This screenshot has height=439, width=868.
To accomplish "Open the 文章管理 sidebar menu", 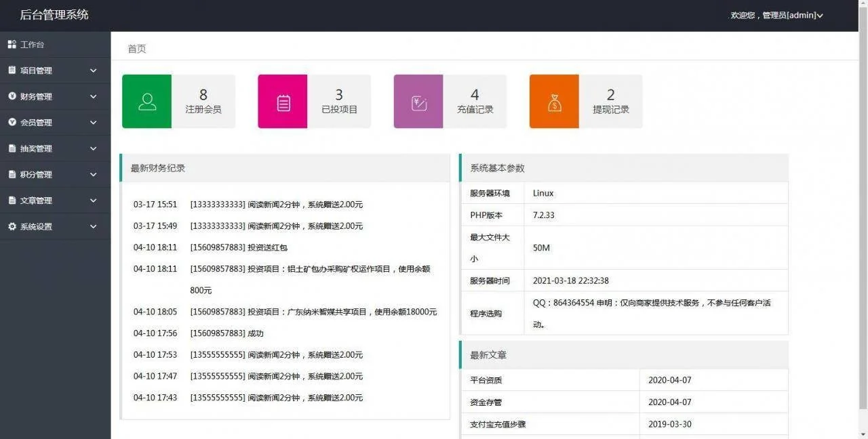I will [x=37, y=201].
